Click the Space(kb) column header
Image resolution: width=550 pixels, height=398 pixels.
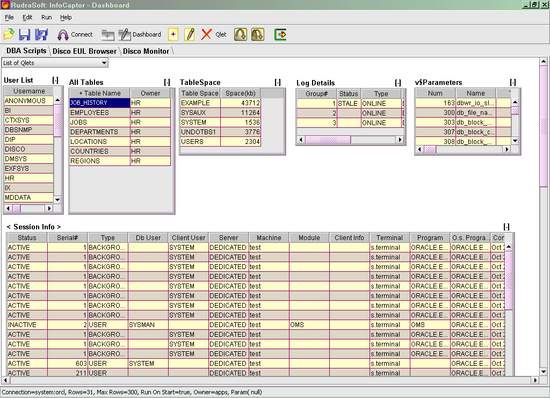click(241, 93)
